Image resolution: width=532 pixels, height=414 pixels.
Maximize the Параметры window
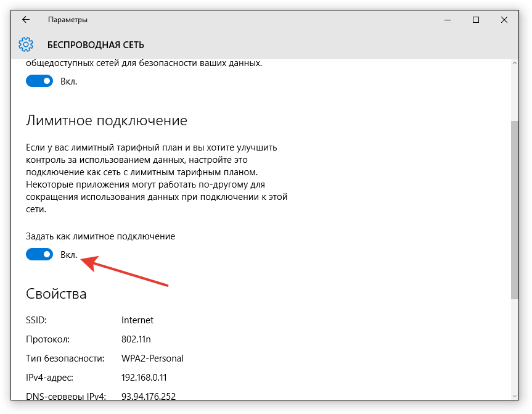476,20
